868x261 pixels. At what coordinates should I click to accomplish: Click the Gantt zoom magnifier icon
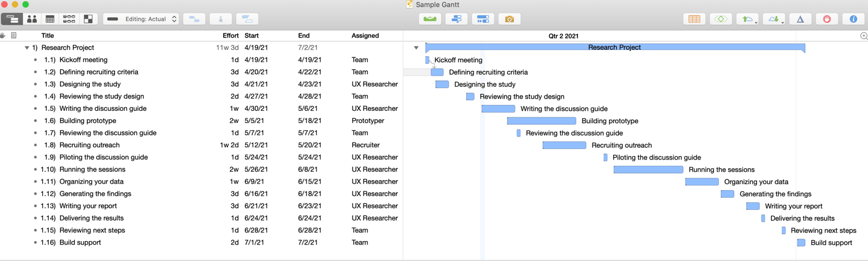[x=863, y=36]
